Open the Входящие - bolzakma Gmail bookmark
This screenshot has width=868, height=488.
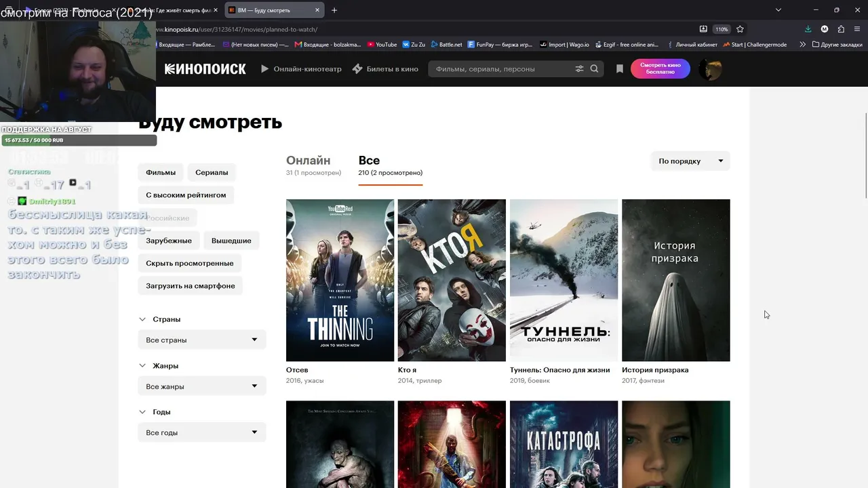pyautogui.click(x=328, y=45)
